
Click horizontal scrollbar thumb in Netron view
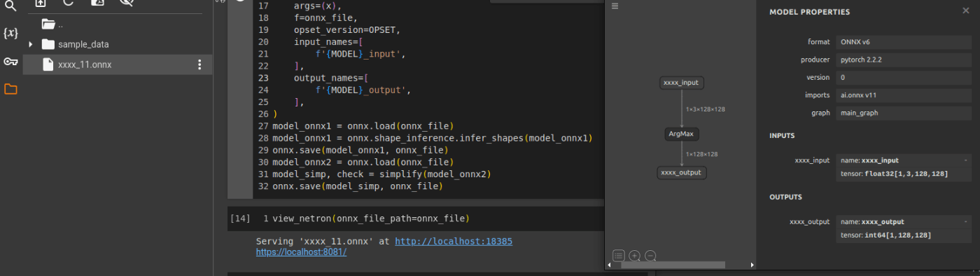click(x=673, y=265)
